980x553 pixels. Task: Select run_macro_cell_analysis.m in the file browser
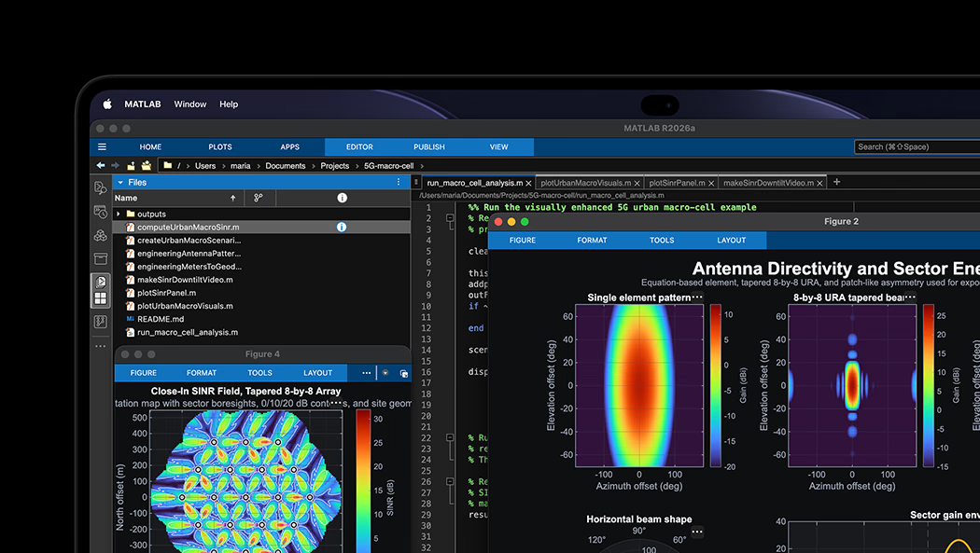188,332
